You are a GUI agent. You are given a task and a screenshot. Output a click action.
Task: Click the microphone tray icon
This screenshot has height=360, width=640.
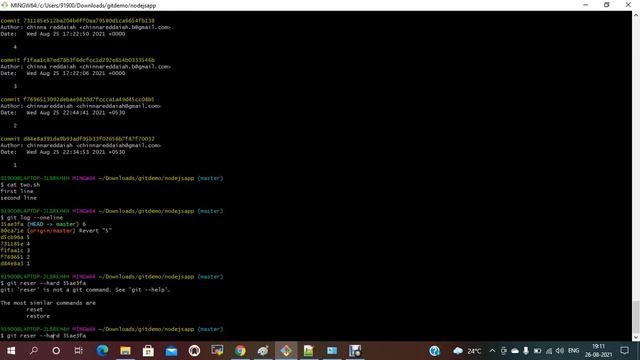tap(526, 351)
